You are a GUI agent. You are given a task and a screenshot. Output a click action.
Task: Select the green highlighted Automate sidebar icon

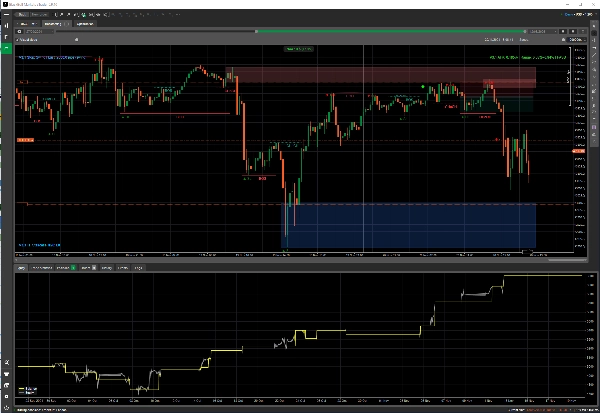tap(7, 48)
